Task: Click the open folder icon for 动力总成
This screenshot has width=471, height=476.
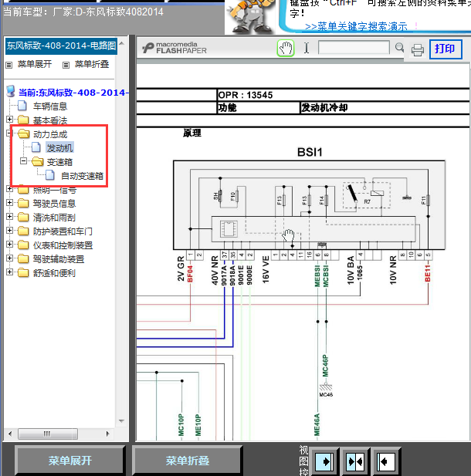Action: click(23, 133)
